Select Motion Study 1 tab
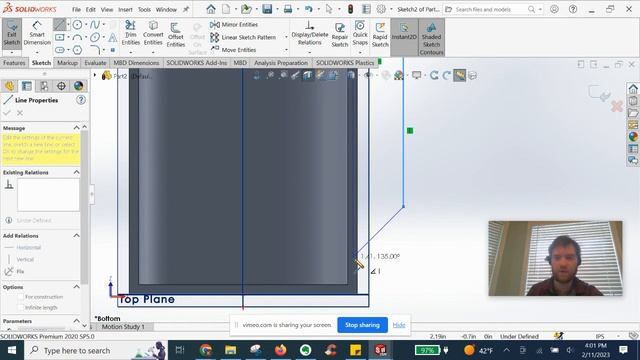This screenshot has height=360, width=640. (123, 327)
